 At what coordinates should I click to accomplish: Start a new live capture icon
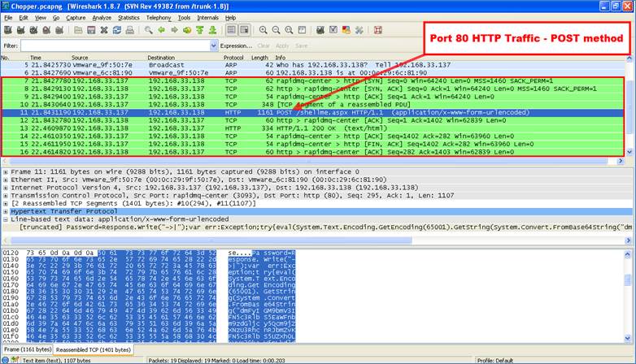(33, 30)
